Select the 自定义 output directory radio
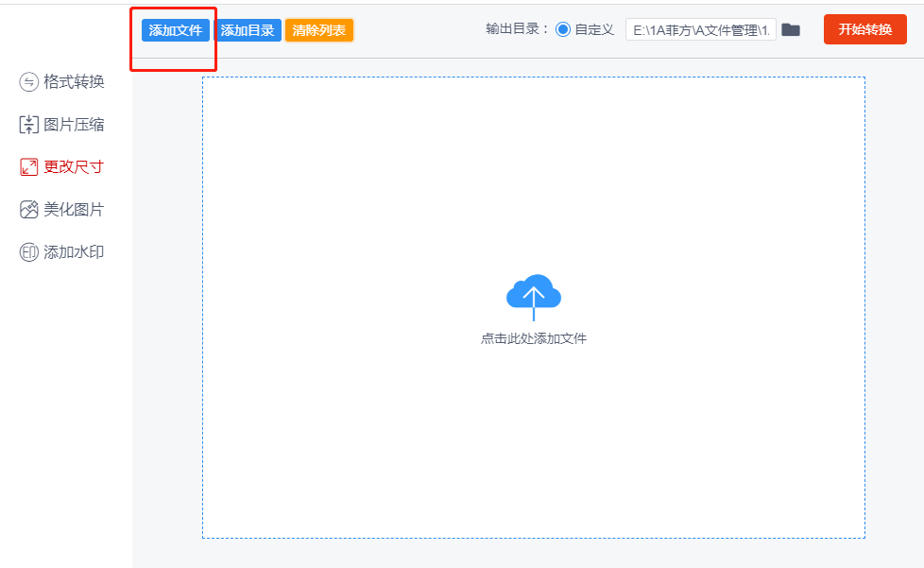This screenshot has height=568, width=924. click(x=563, y=29)
